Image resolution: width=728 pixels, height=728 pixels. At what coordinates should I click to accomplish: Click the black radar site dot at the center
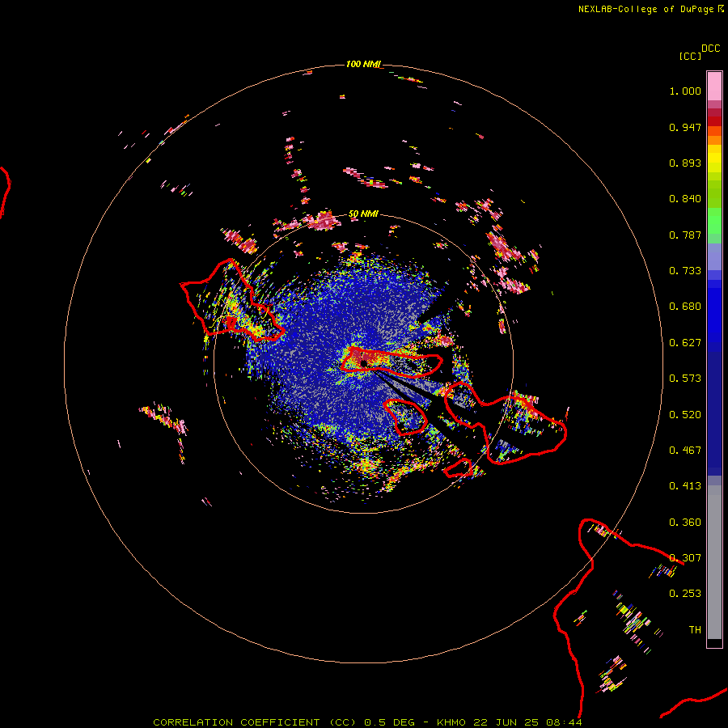363,363
